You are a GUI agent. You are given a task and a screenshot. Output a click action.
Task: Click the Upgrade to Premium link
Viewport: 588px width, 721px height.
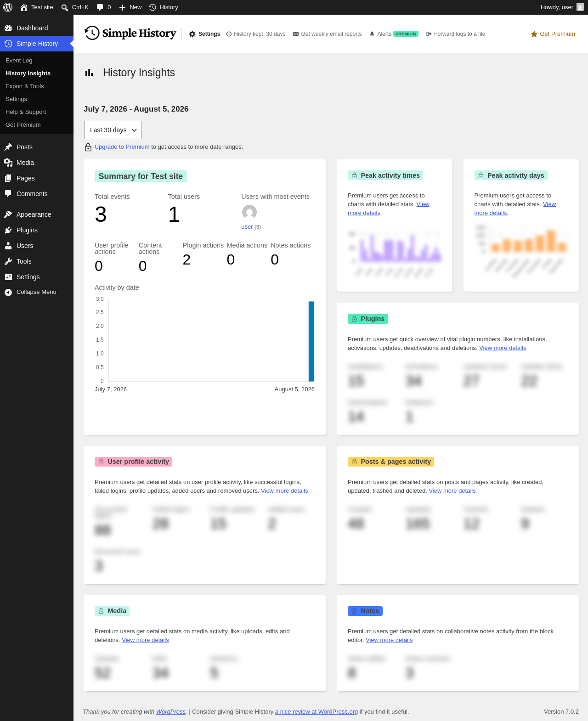pyautogui.click(x=122, y=147)
